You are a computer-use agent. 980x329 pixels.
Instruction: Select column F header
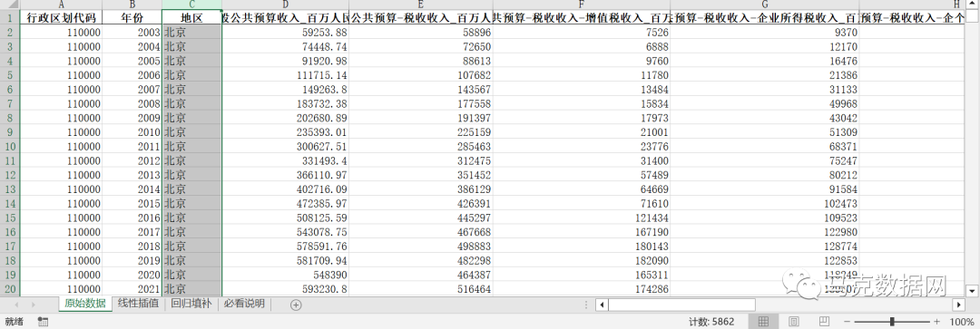582,5
